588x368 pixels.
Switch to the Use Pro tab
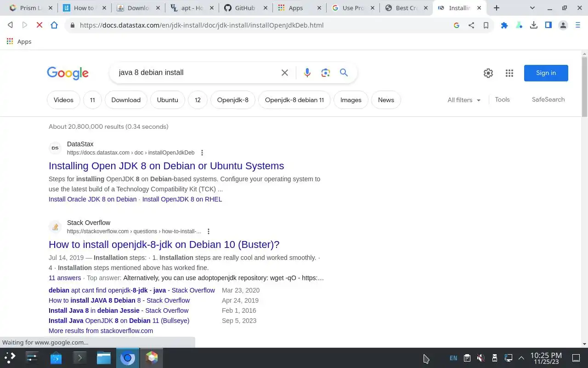pyautogui.click(x=353, y=8)
